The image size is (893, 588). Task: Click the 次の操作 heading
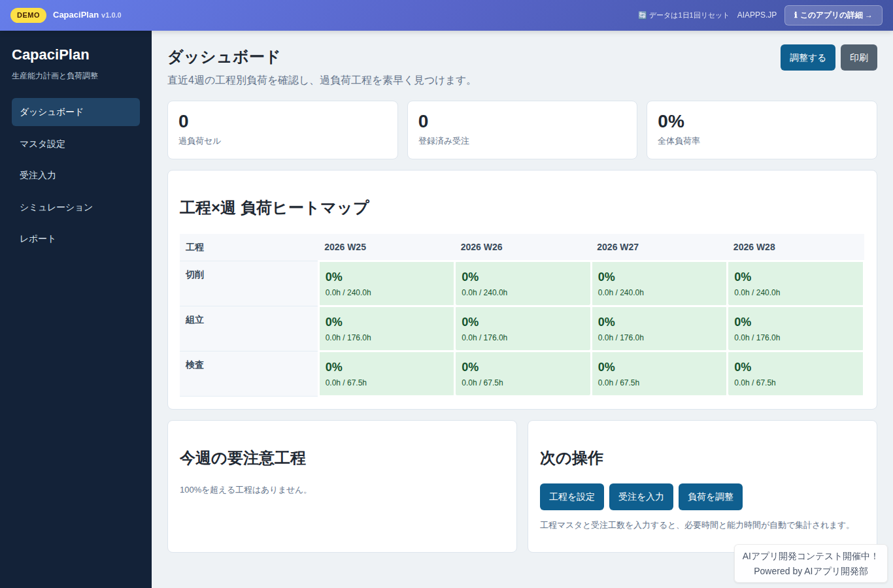click(x=571, y=458)
